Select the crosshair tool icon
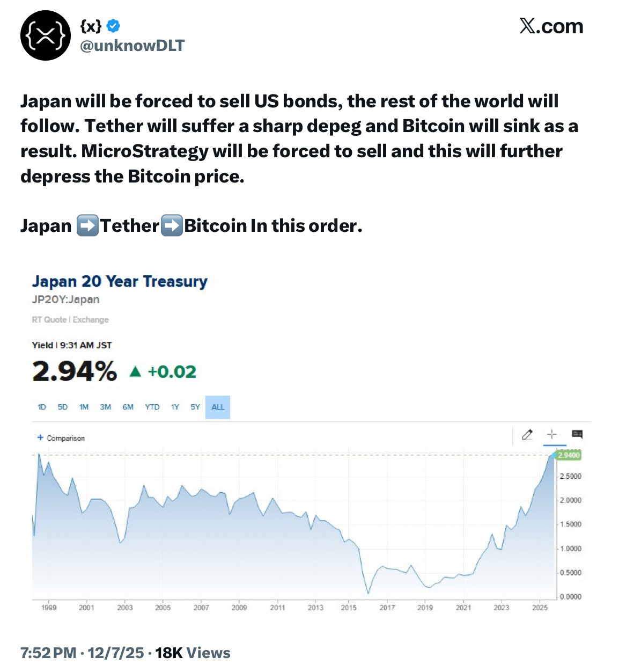This screenshot has width=619, height=672. (x=552, y=434)
